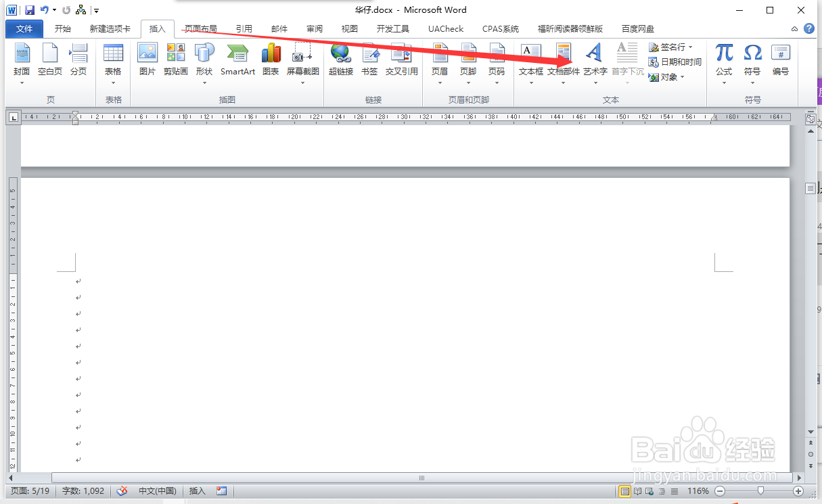Click word count 字数: 1,092
The image size is (822, 504).
[83, 491]
